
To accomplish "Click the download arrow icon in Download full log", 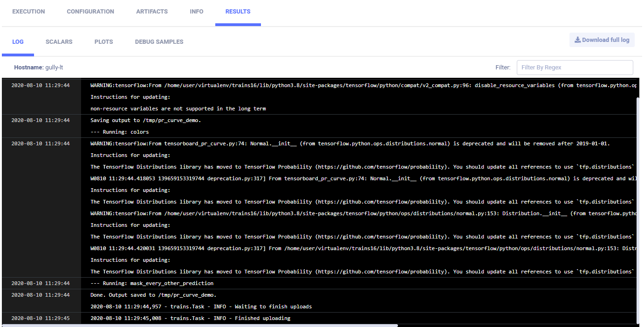I will (577, 40).
